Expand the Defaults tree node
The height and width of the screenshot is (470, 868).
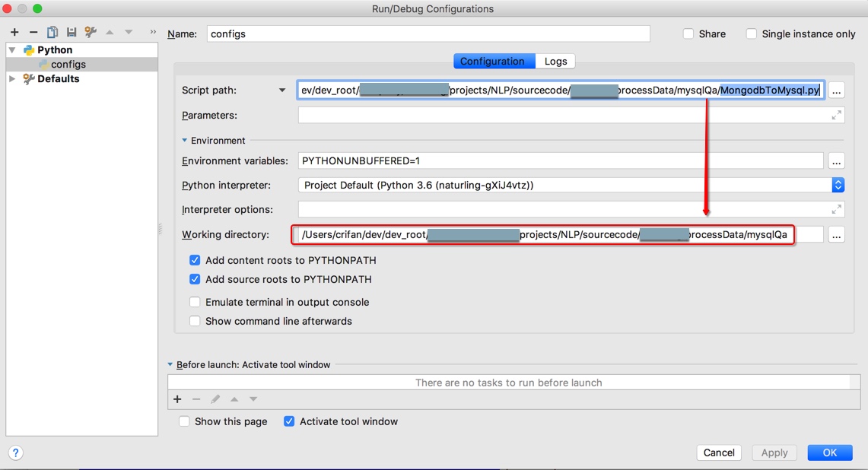tap(12, 78)
